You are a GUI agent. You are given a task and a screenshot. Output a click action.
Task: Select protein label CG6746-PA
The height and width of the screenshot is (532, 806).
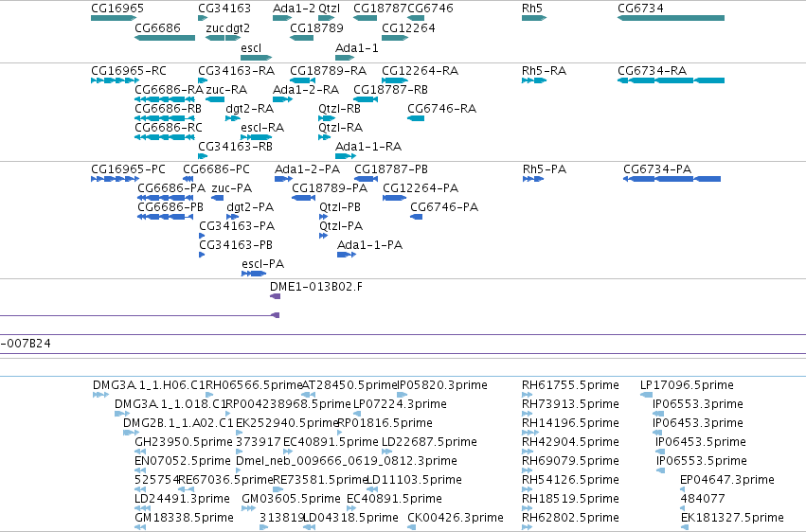point(444,207)
